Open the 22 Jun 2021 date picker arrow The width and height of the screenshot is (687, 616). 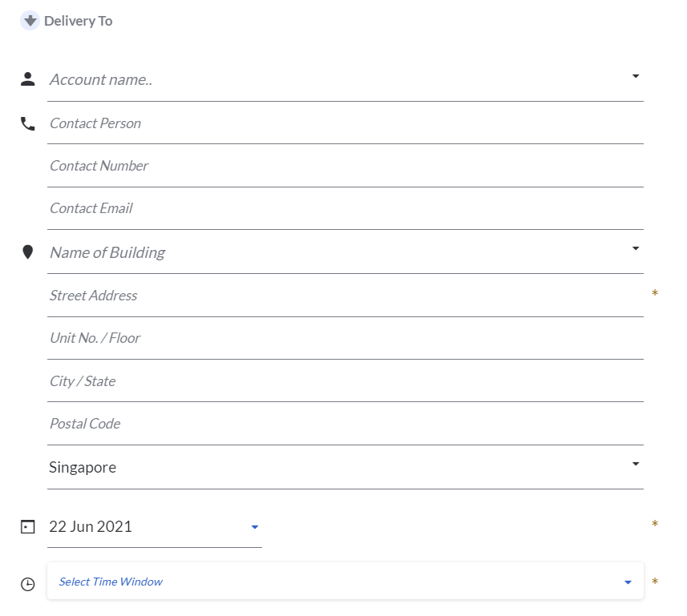255,527
